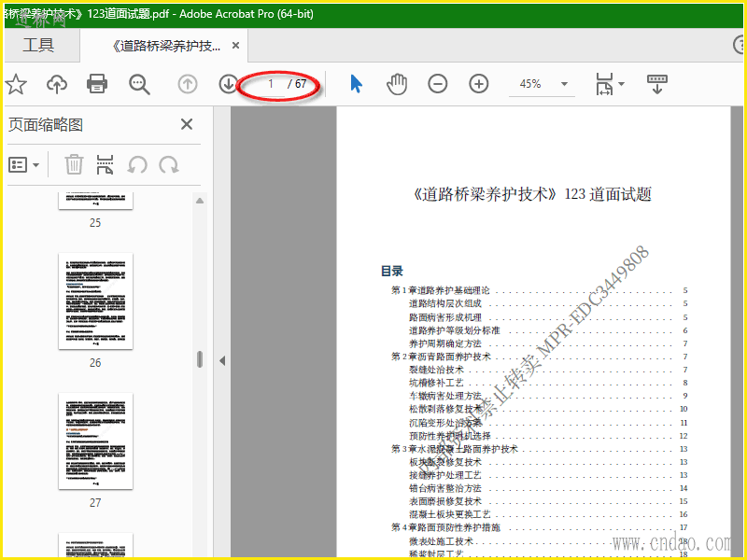Click contents entry 混凝土板块更换工艺
747x560 pixels.
pyautogui.click(x=450, y=514)
